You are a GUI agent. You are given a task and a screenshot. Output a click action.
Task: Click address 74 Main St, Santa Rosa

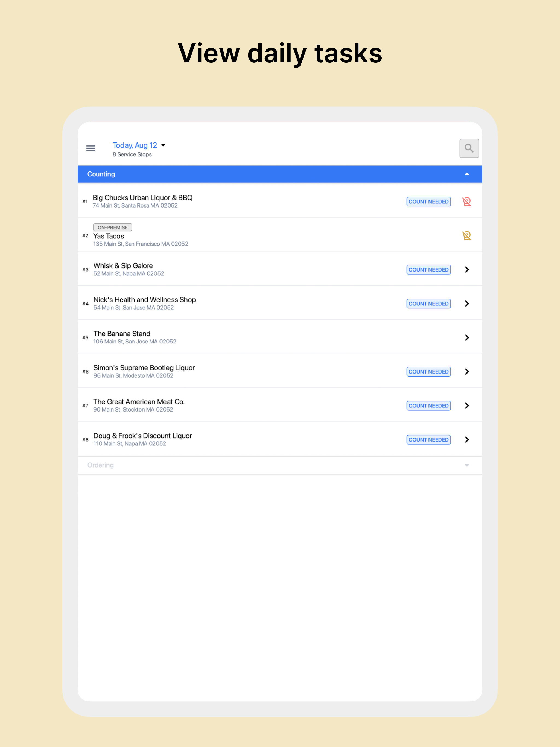coord(135,206)
